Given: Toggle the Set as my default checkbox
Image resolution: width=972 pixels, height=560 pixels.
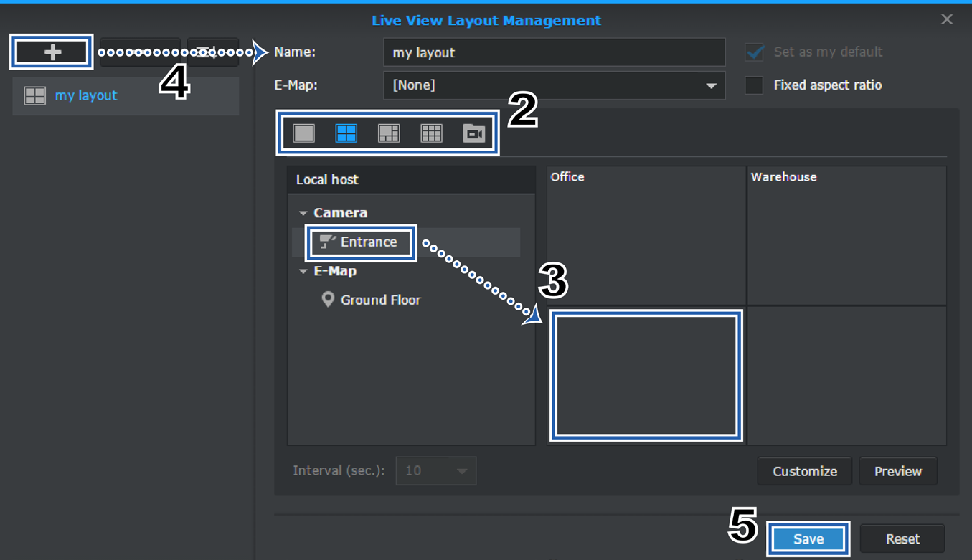Looking at the screenshot, I should coord(754,52).
